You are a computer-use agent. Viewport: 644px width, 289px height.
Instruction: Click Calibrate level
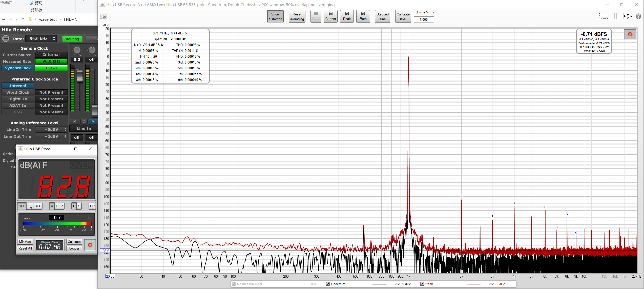click(x=403, y=16)
